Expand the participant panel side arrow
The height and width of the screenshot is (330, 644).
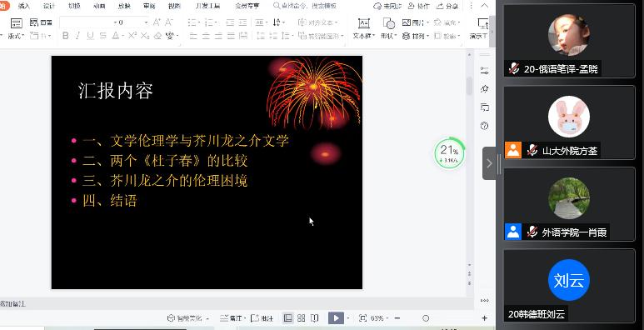pos(489,163)
